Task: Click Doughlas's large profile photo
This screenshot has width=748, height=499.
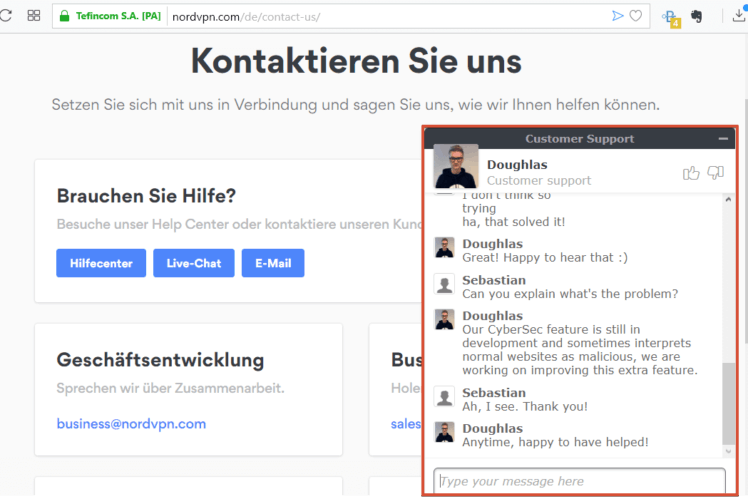Action: 456,167
